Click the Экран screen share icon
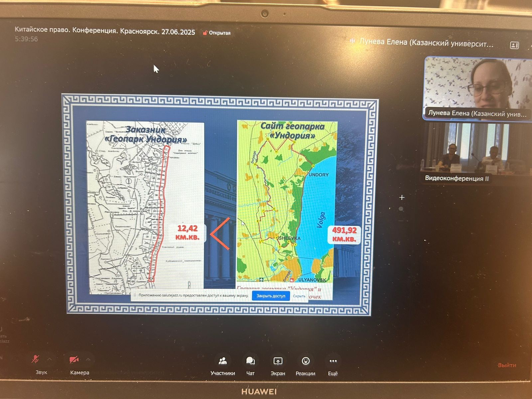The image size is (532, 399). (x=278, y=361)
